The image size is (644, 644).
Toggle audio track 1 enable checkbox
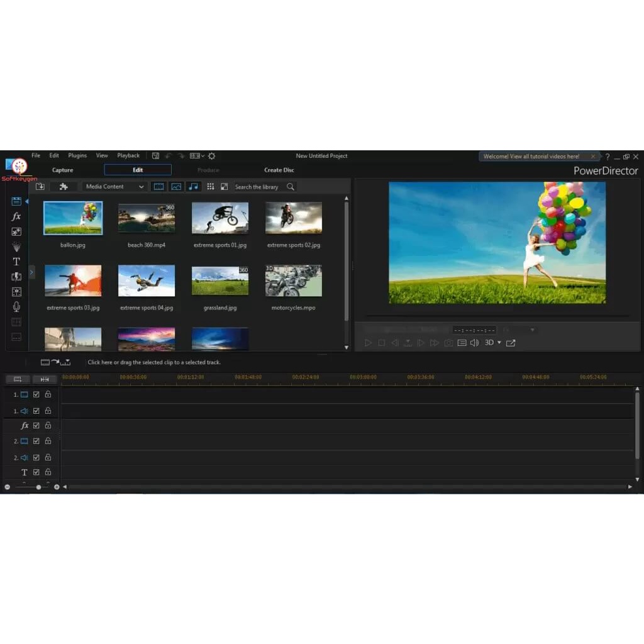click(36, 411)
